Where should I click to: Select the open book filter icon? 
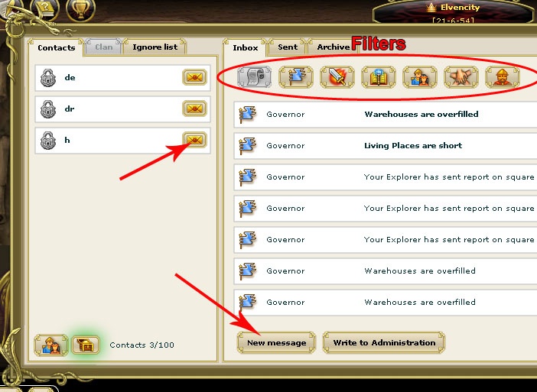pos(379,77)
